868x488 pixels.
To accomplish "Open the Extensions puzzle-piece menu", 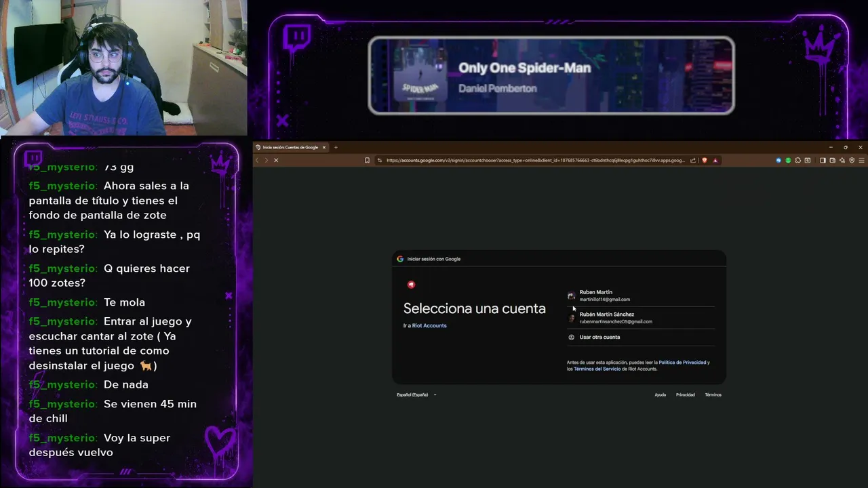I will 798,161.
